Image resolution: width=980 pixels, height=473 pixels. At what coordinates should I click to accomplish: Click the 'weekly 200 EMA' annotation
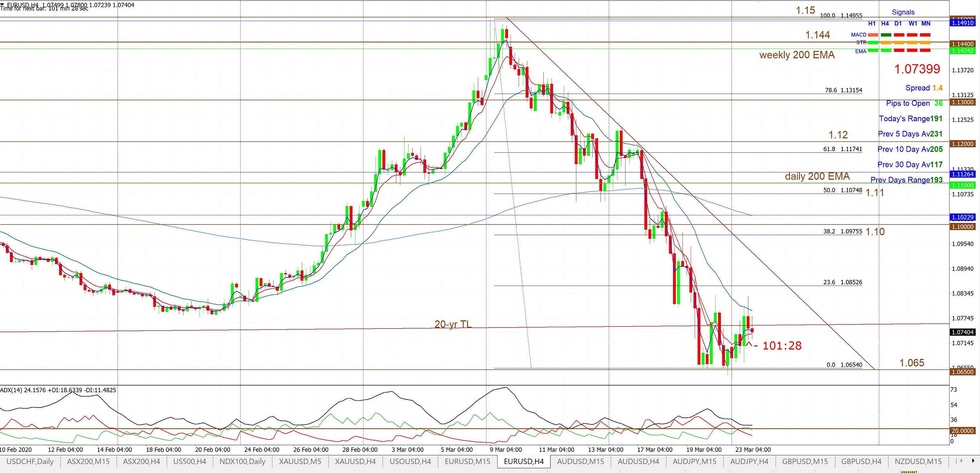pyautogui.click(x=797, y=55)
